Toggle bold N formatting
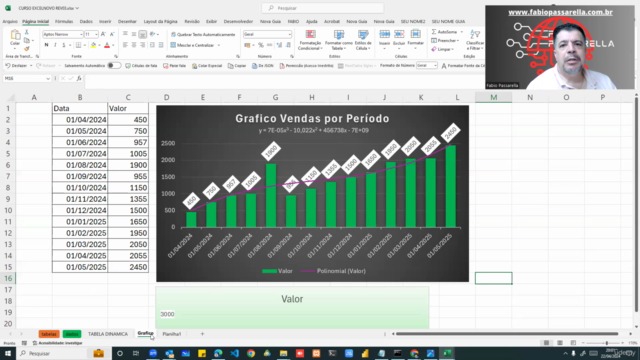The height and width of the screenshot is (360, 640). (46, 45)
